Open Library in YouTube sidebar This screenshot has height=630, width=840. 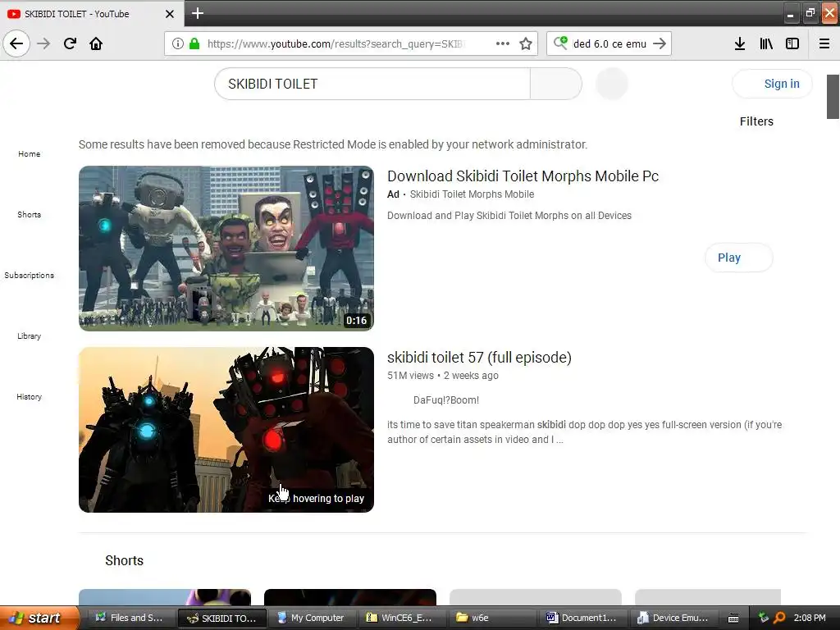point(29,336)
